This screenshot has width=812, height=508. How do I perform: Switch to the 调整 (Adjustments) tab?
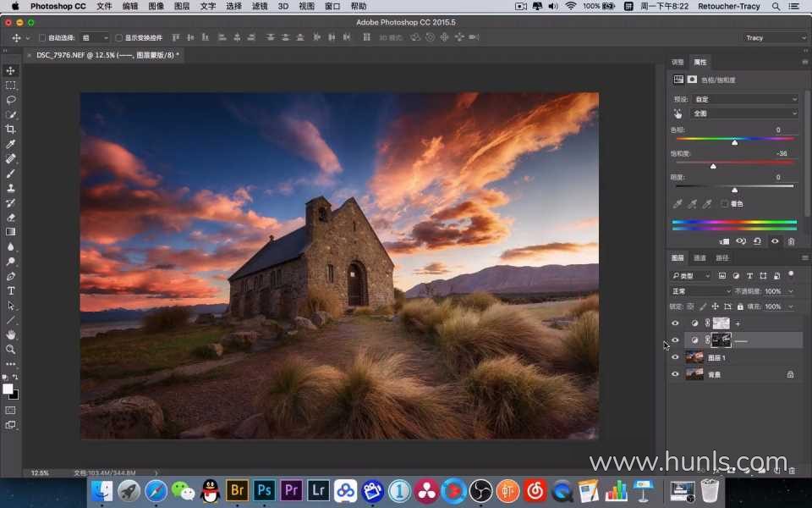pyautogui.click(x=678, y=62)
